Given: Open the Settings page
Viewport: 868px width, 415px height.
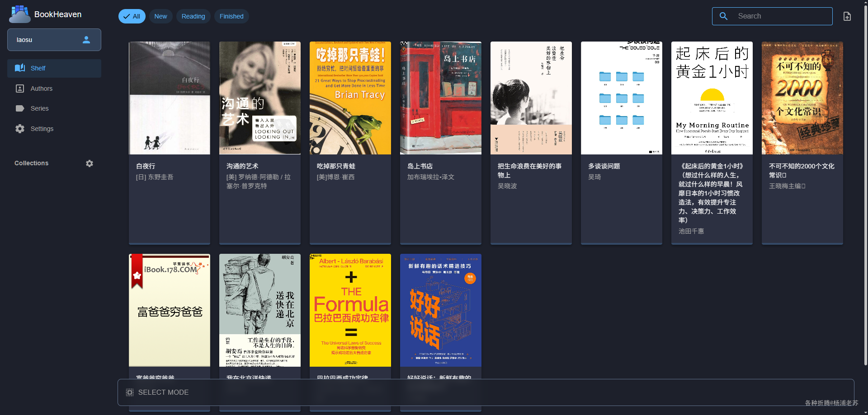Looking at the screenshot, I should [x=54, y=129].
